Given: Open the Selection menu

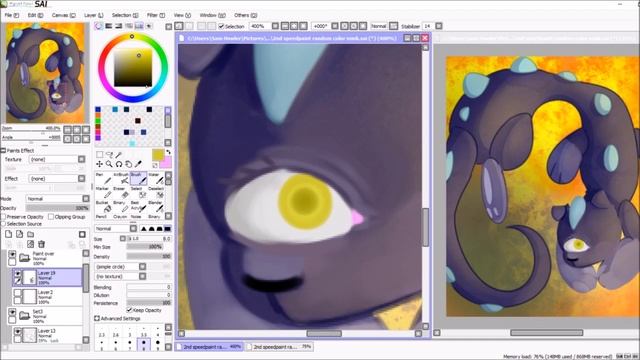Looking at the screenshot, I should point(125,15).
